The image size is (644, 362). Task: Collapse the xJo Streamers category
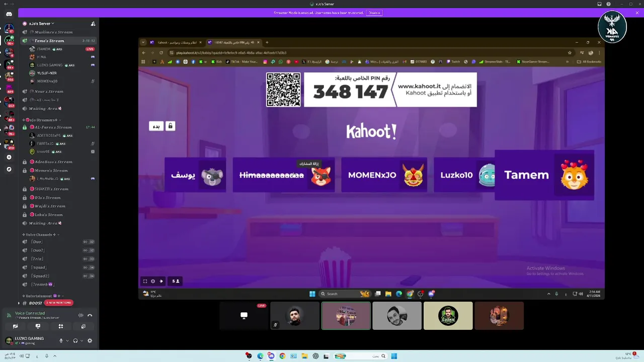tap(43, 120)
